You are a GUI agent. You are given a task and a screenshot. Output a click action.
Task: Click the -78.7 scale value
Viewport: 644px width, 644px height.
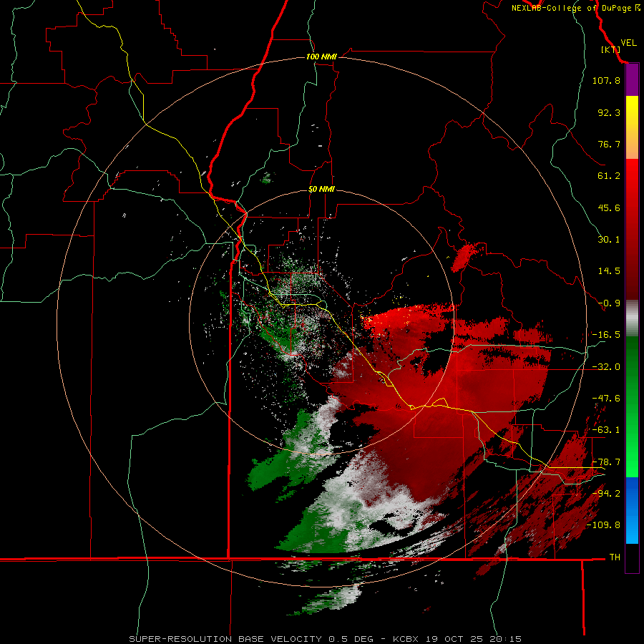[x=606, y=462]
